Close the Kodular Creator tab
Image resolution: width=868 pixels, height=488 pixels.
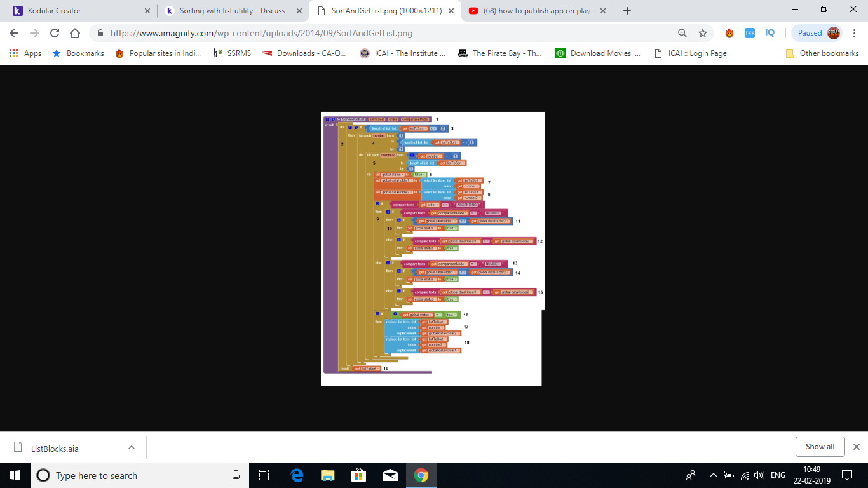point(147,11)
